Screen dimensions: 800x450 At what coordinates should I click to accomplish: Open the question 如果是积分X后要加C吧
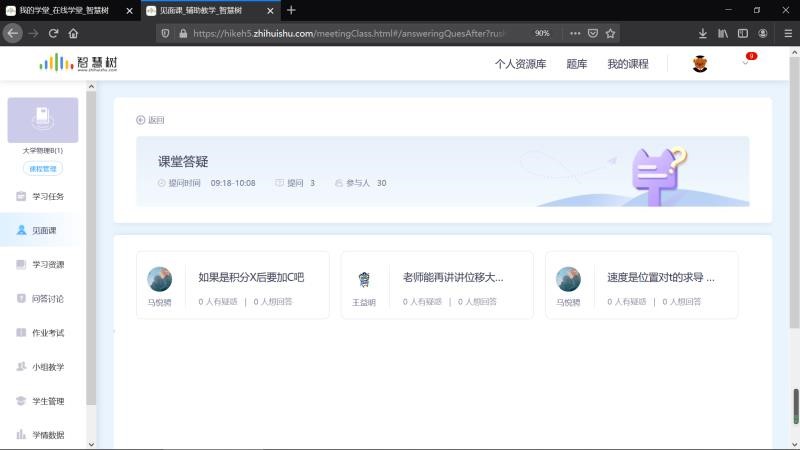[251, 277]
